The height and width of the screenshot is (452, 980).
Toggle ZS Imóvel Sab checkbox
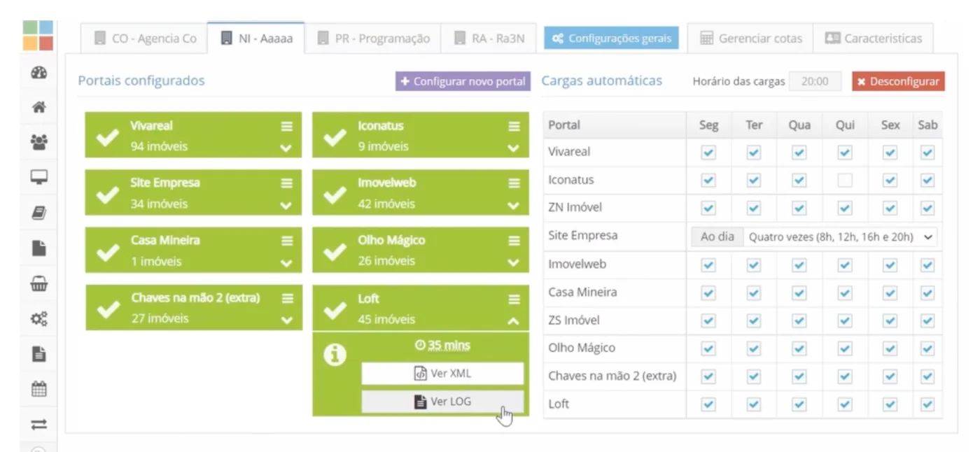(x=927, y=320)
